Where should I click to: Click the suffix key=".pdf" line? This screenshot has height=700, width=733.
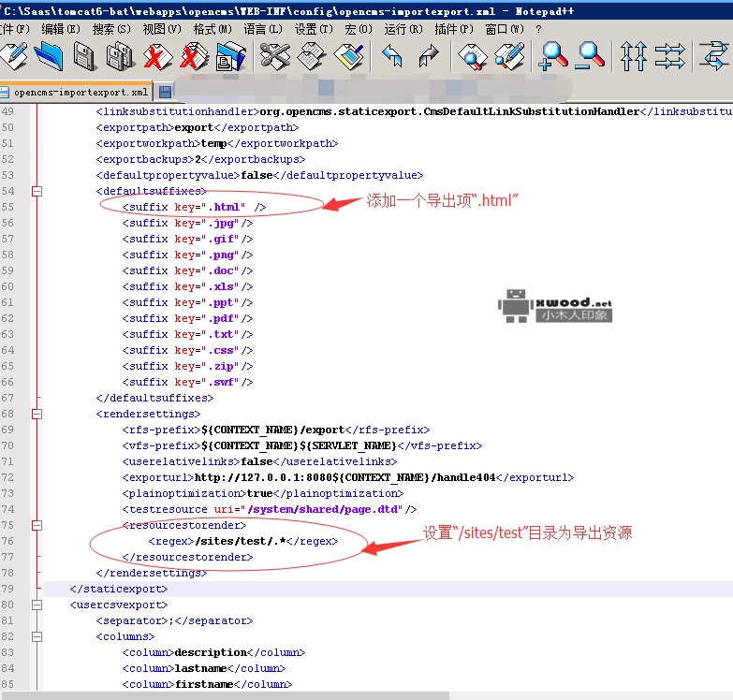[x=187, y=318]
